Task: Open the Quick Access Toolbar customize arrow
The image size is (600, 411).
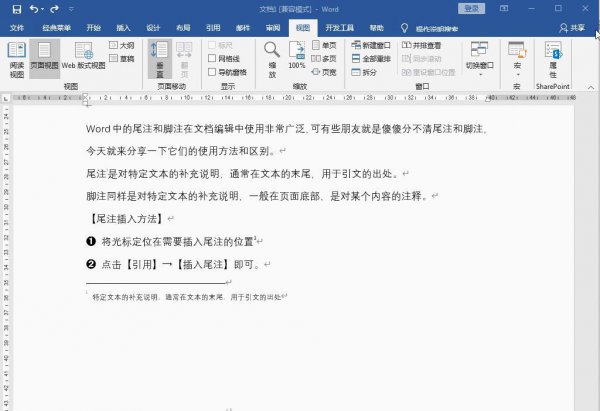Action: 71,9
